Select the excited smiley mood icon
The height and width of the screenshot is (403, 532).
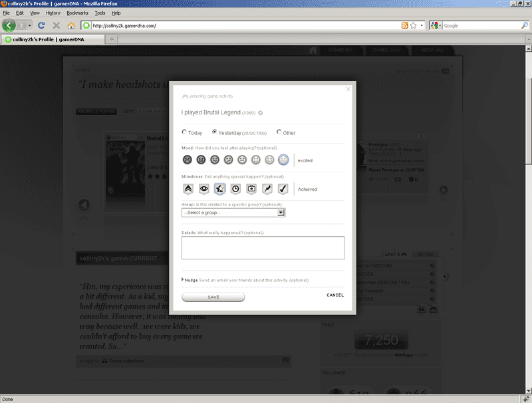pos(283,160)
